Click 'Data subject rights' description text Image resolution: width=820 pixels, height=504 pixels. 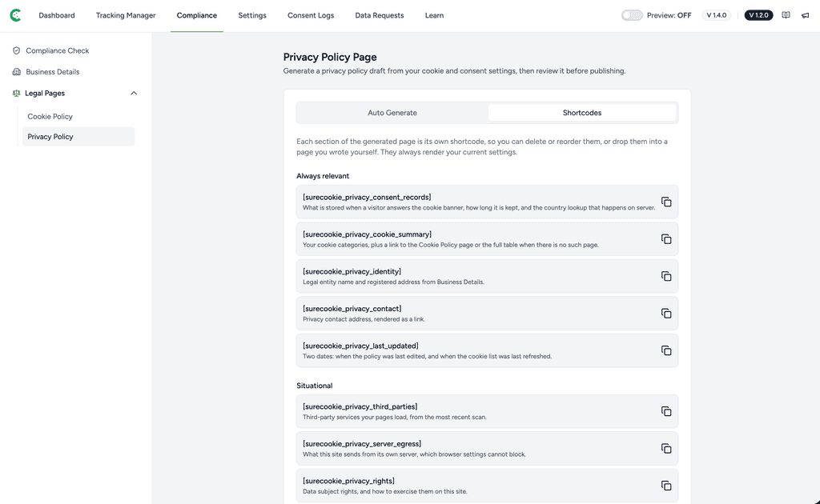(385, 491)
